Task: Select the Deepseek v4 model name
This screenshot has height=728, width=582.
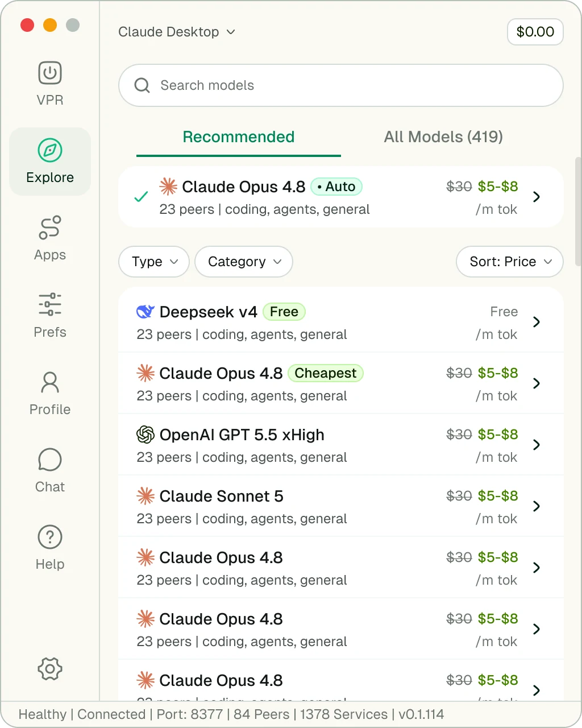Action: click(x=209, y=312)
